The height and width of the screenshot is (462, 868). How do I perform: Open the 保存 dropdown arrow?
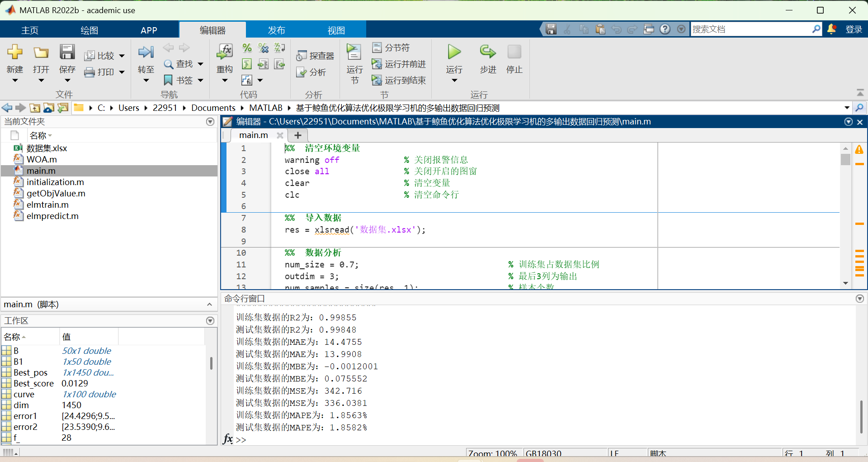point(67,81)
